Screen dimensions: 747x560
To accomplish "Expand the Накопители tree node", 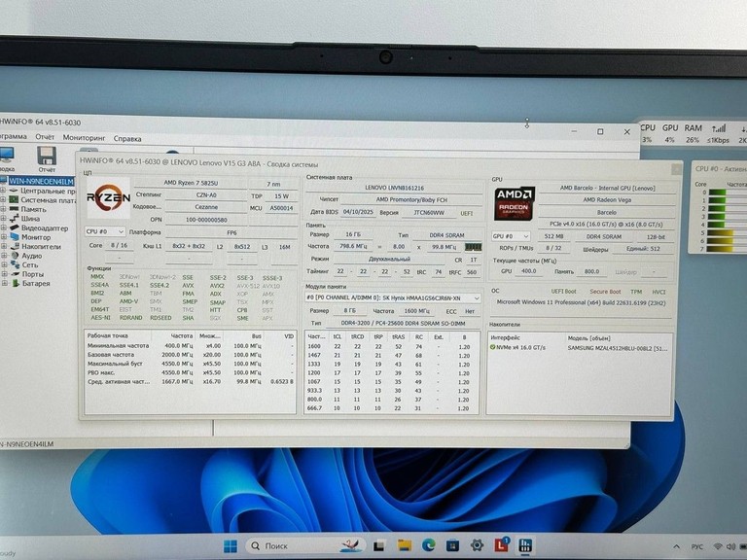I will pyautogui.click(x=3, y=247).
